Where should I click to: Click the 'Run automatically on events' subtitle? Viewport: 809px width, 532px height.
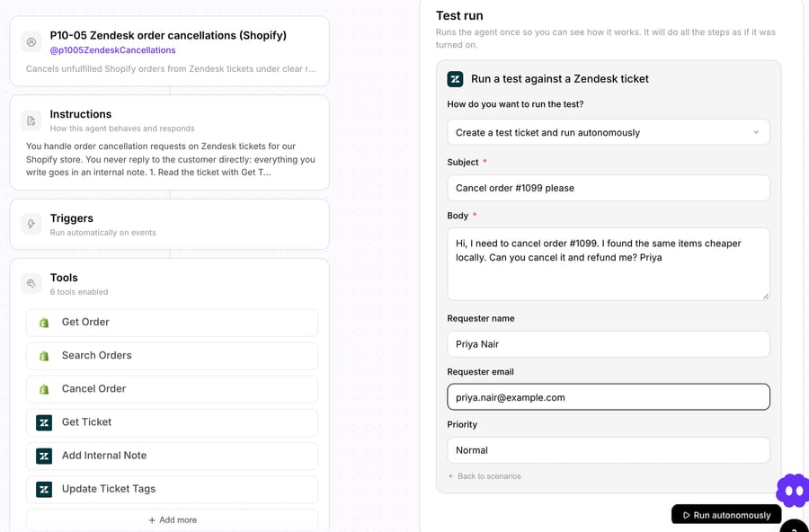(x=102, y=233)
